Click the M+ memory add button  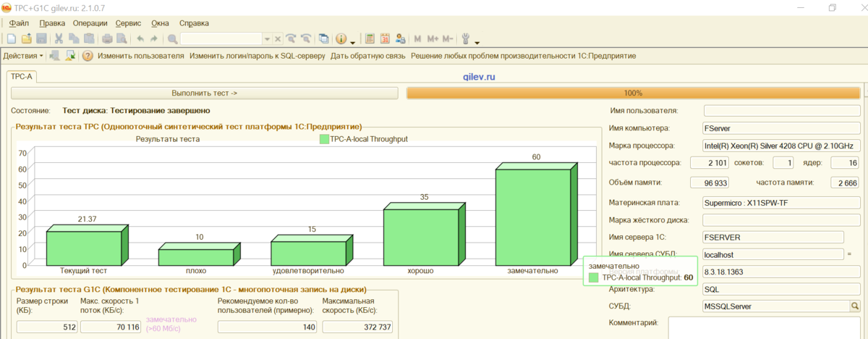click(x=433, y=38)
